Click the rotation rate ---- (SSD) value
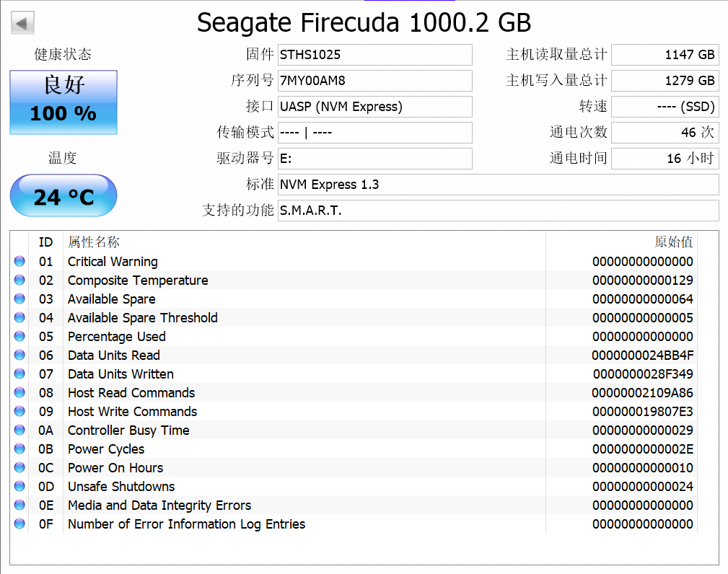This screenshot has width=728, height=574. click(665, 107)
